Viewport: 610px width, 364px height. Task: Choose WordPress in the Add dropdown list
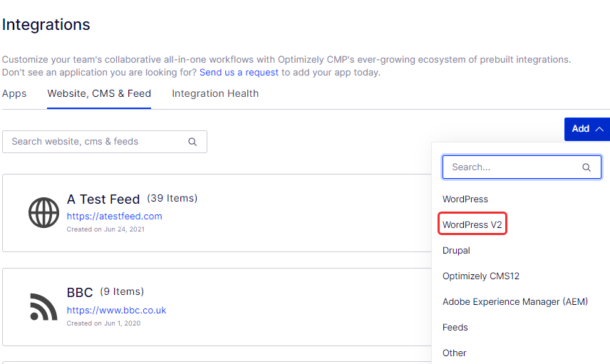click(465, 199)
